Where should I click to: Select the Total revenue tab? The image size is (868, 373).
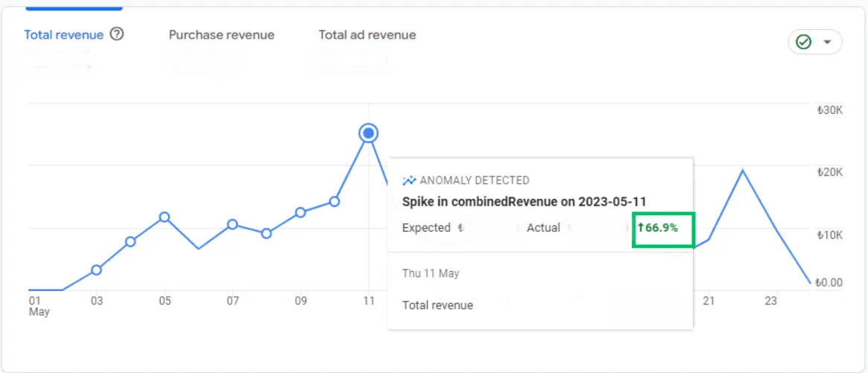63,35
